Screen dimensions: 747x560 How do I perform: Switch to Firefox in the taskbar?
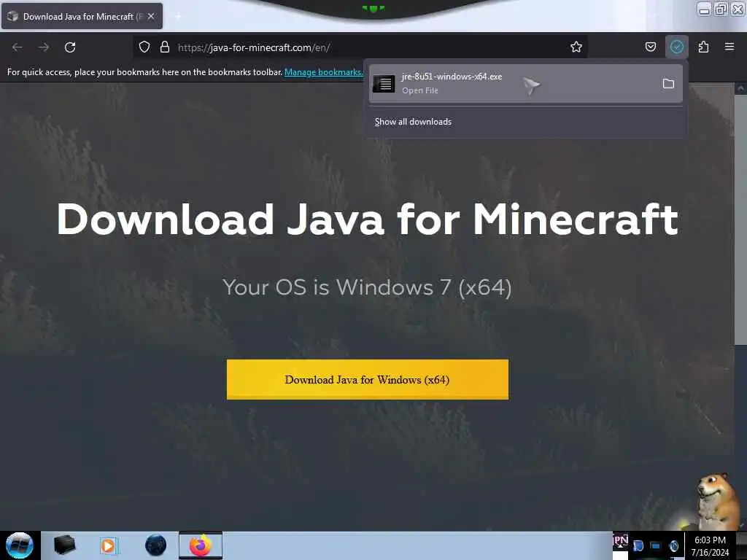coord(201,545)
